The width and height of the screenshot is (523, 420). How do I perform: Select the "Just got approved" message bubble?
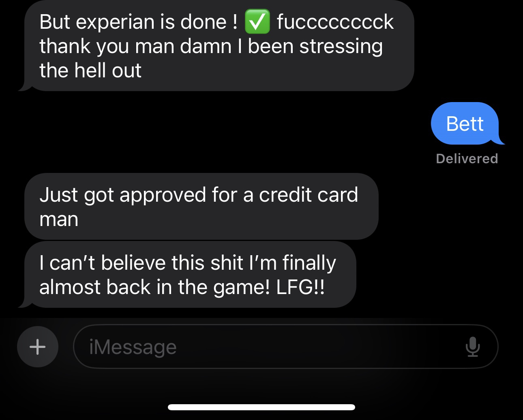[x=201, y=206]
